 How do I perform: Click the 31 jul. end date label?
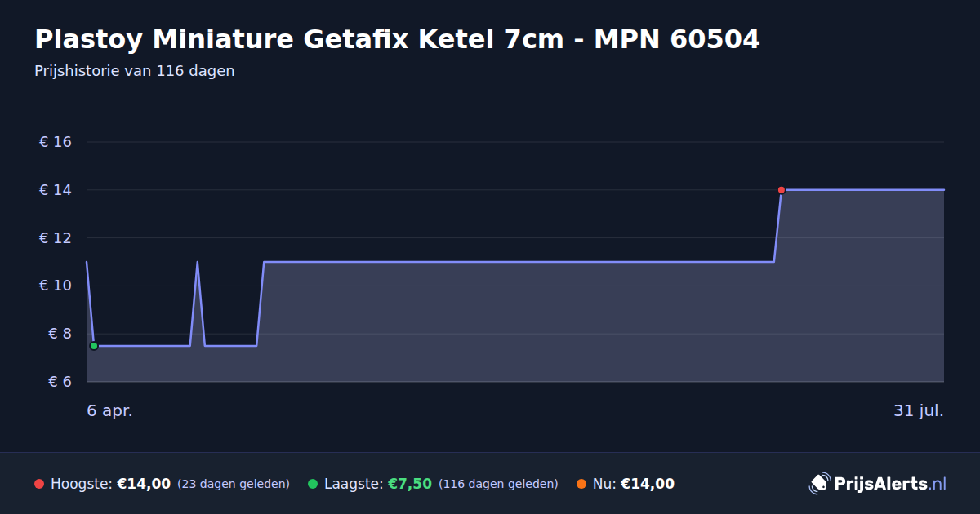[x=919, y=411]
